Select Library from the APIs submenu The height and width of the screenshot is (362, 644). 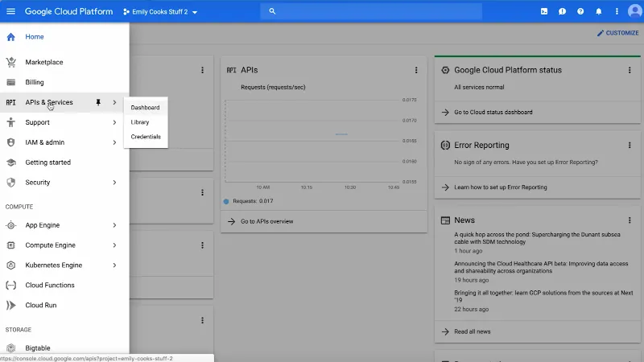(x=140, y=122)
